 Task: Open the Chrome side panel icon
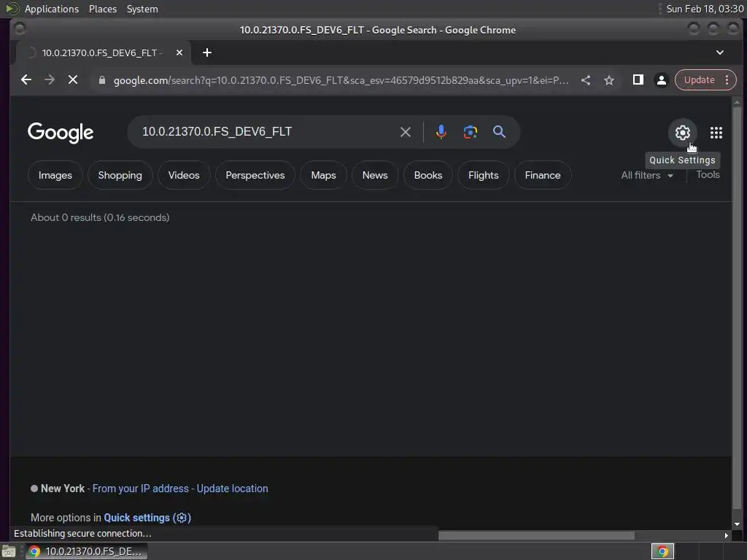[x=638, y=79]
